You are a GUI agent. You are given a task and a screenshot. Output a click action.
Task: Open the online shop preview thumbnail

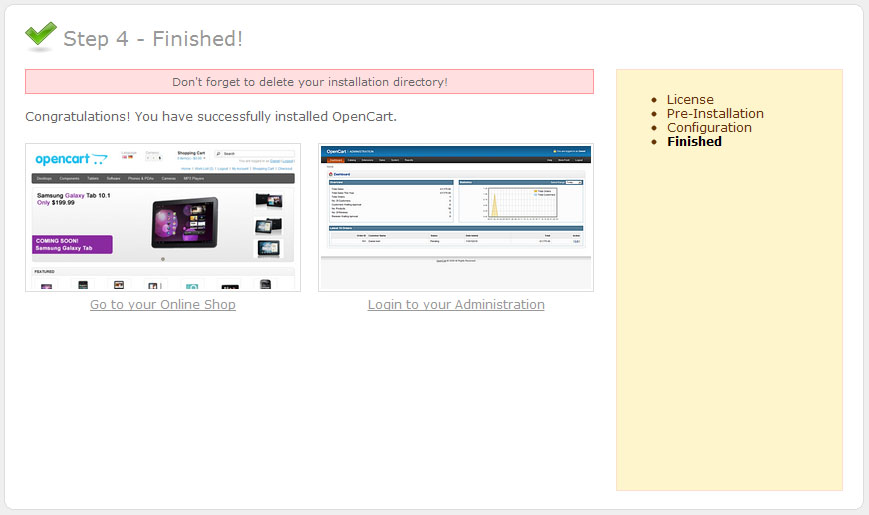pyautogui.click(x=163, y=217)
